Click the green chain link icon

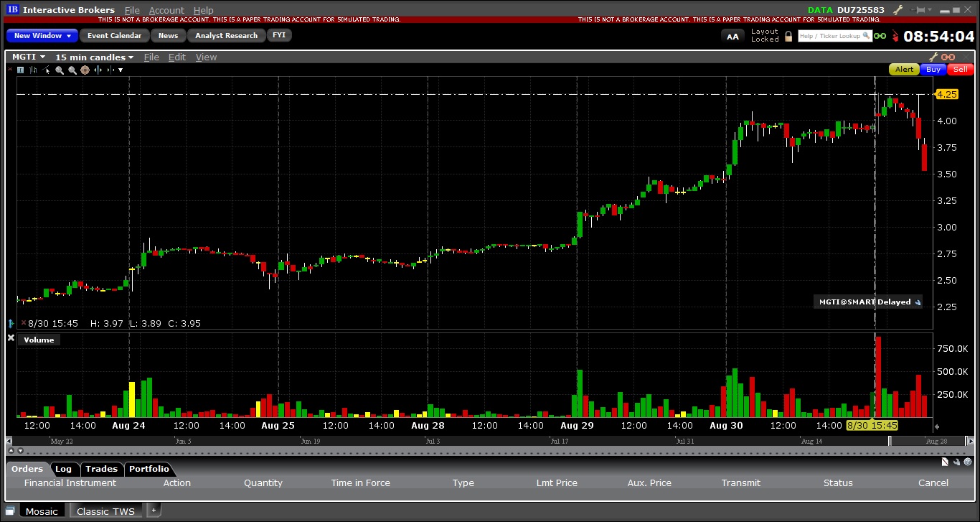pyautogui.click(x=880, y=36)
